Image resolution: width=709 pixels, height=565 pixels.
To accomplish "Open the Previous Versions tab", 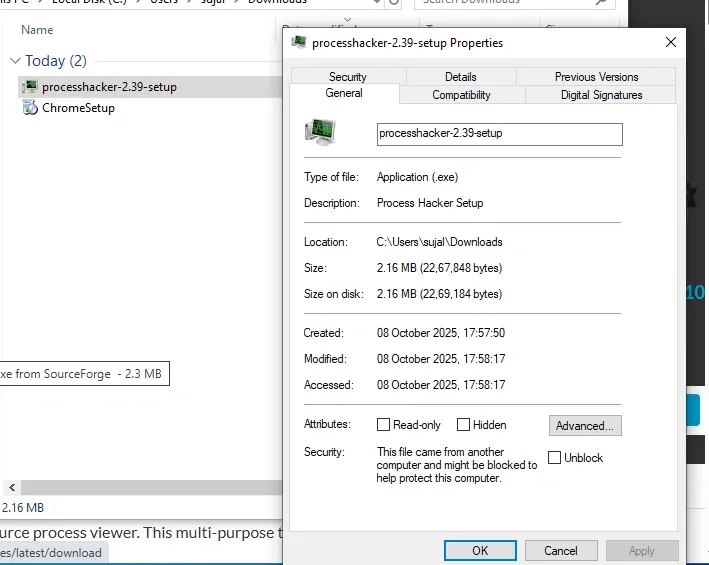I will point(596,76).
